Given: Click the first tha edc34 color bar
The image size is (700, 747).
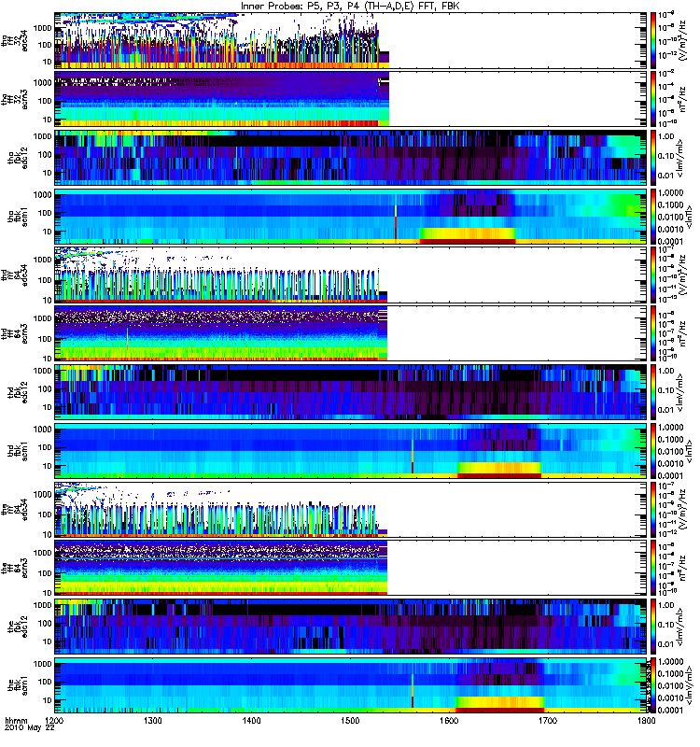Looking at the screenshot, I should (653, 40).
